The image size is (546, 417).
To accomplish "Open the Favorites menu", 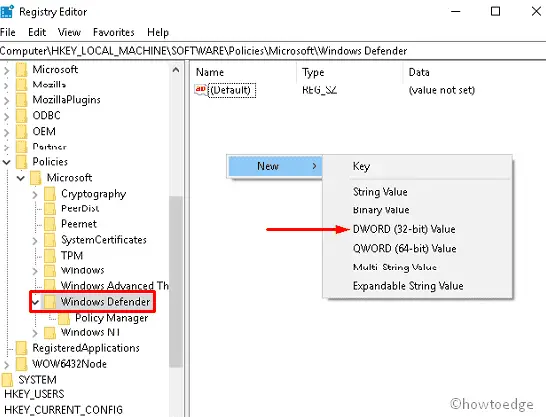I will (x=114, y=32).
